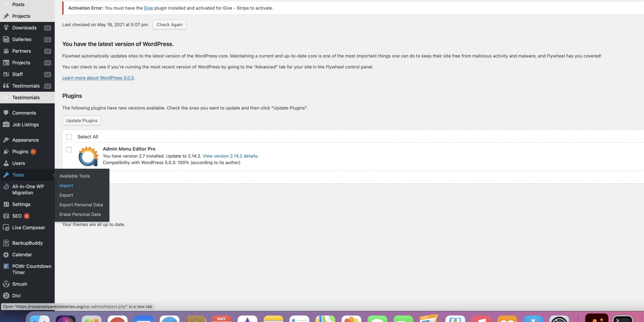This screenshot has width=644, height=322.
Task: Open the Staff section
Action: pyautogui.click(x=17, y=74)
